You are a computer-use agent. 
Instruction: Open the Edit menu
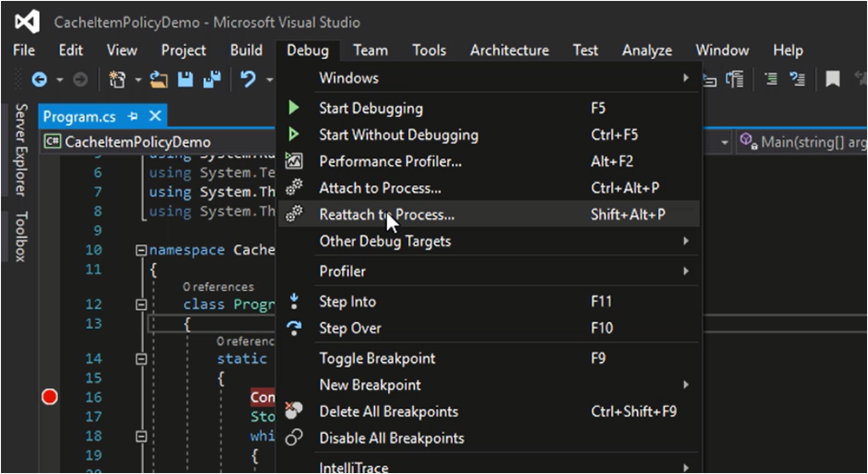coord(71,50)
